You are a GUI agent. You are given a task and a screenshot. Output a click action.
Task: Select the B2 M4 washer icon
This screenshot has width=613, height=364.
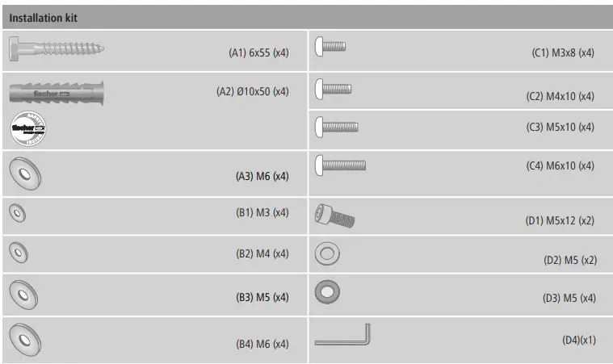coord(19,253)
